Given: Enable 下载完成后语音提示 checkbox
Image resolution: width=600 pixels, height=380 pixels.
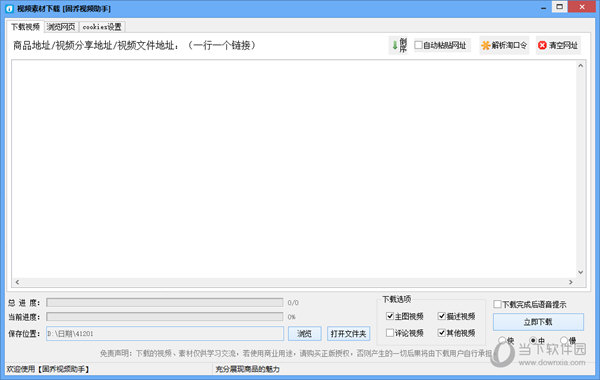Looking at the screenshot, I should click(x=497, y=304).
